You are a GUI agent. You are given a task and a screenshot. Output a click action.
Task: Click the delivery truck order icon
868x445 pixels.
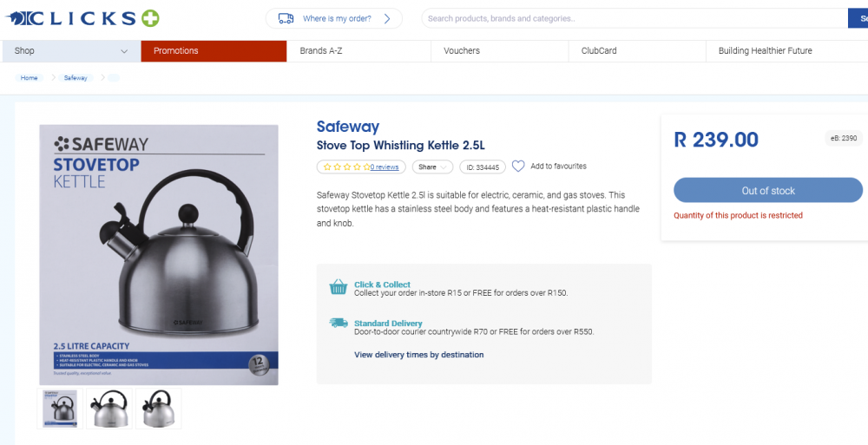286,19
